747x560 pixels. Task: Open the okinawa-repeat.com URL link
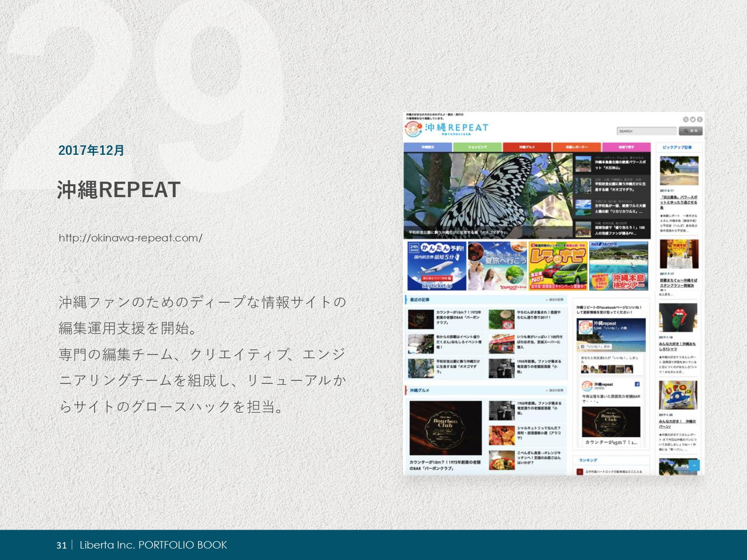[130, 238]
